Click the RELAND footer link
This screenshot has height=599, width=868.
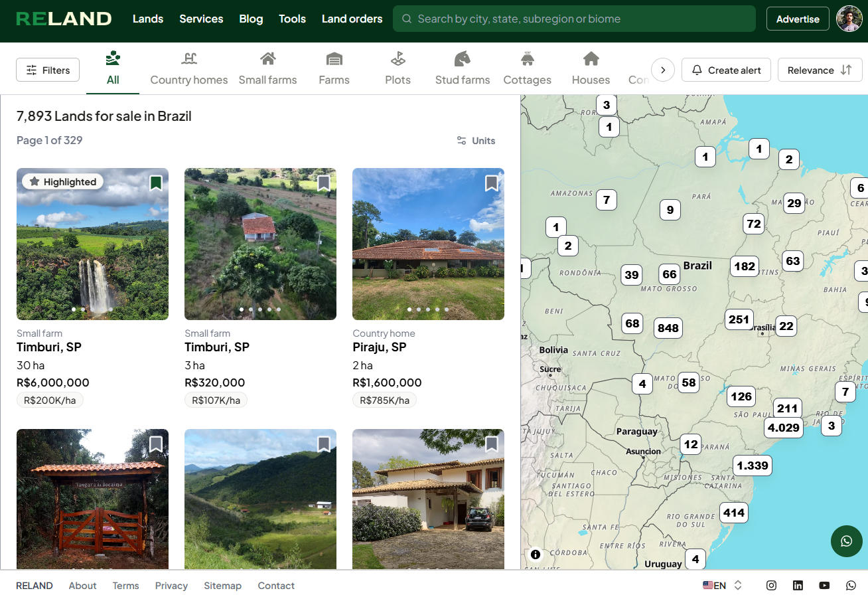coord(35,585)
